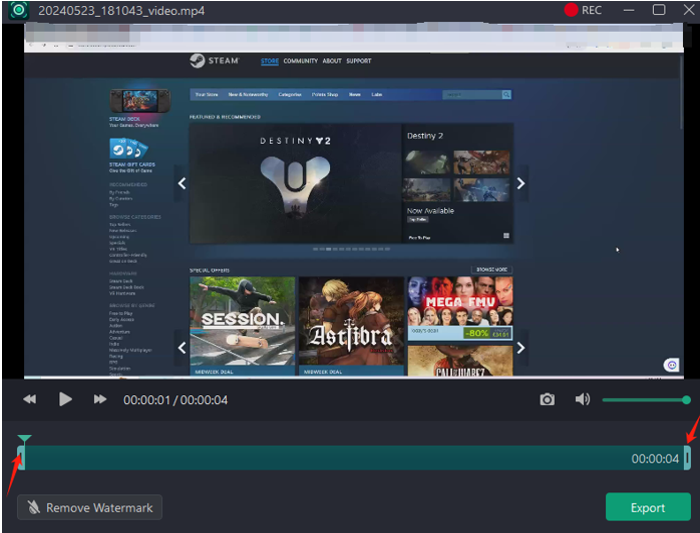
Task: Click the Steam logo in the video preview
Action: click(x=215, y=61)
